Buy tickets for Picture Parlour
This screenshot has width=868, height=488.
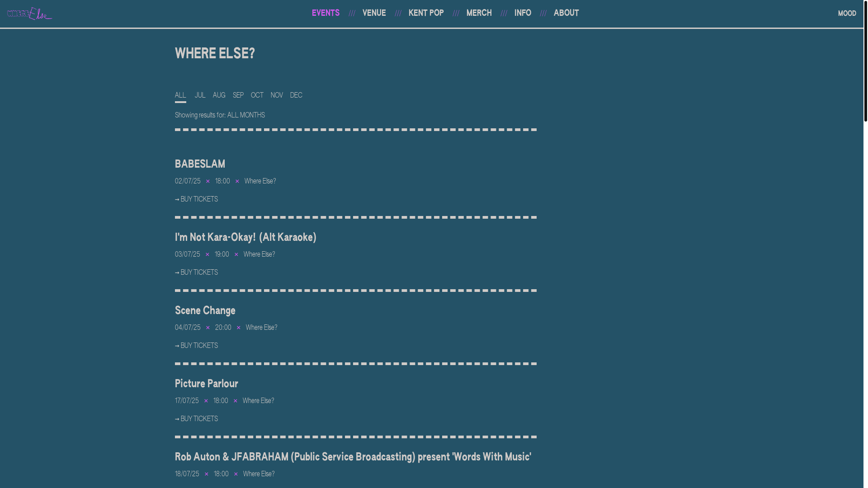(x=196, y=419)
